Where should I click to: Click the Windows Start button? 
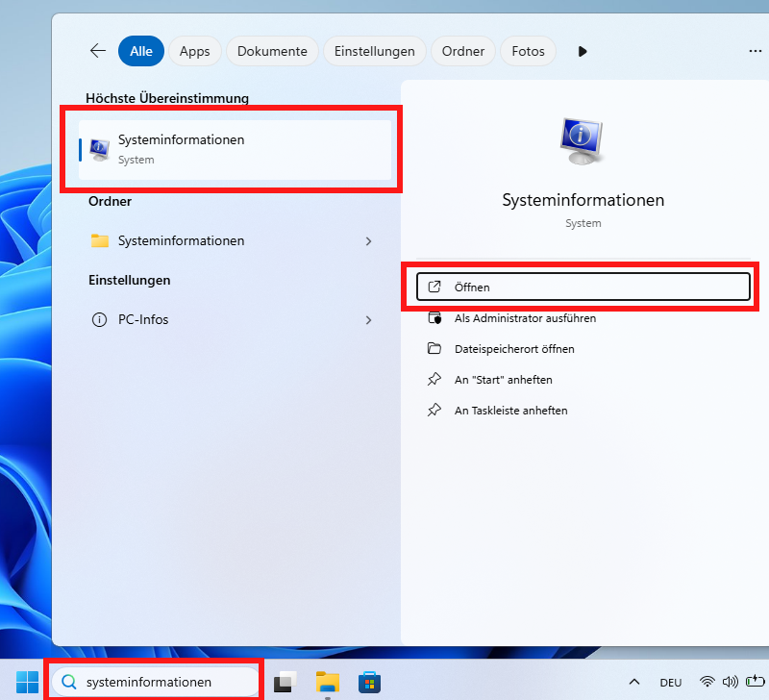coord(27,682)
